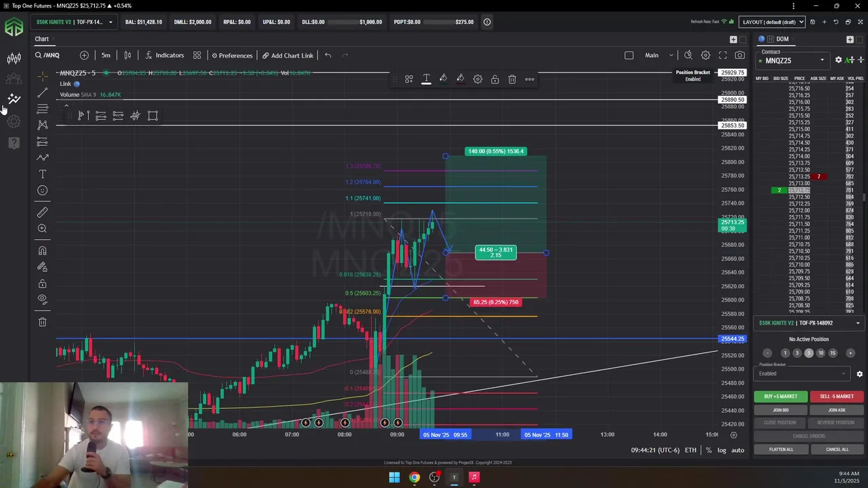Take a chart snapshot with camera icon

coord(740,55)
